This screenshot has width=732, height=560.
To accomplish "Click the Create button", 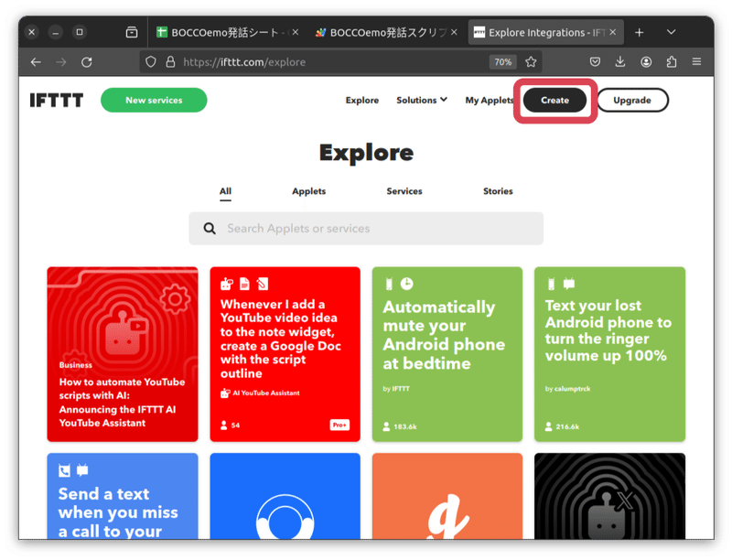I will coord(554,101).
